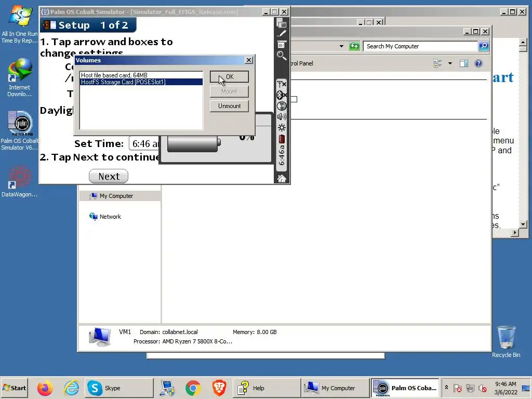Click the simulator find magnifier icon
Image resolution: width=532 pixels, height=399 pixels.
(281, 55)
